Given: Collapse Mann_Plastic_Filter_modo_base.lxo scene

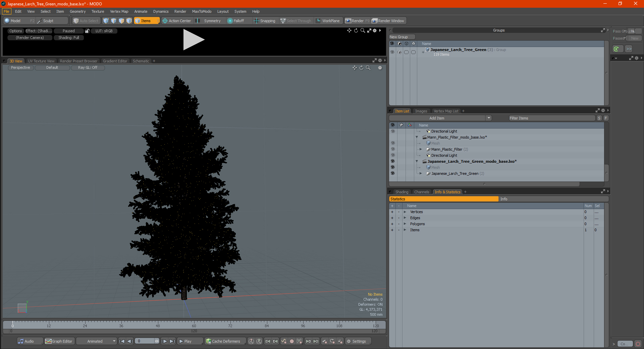Looking at the screenshot, I should (417, 137).
